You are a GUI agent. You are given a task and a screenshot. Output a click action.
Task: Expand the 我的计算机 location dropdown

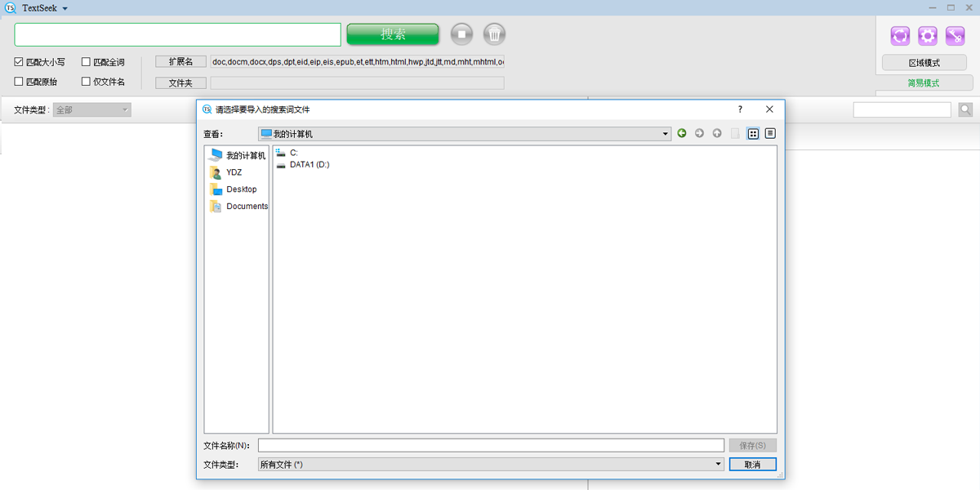tap(465, 134)
